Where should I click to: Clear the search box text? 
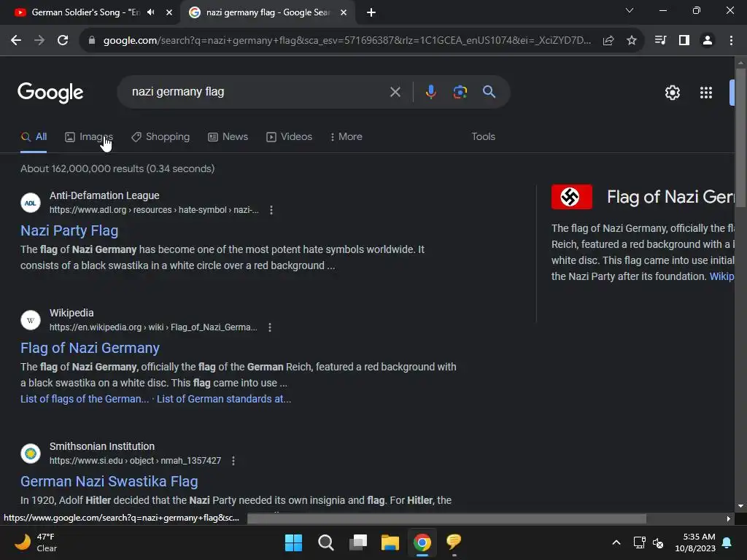pos(395,92)
